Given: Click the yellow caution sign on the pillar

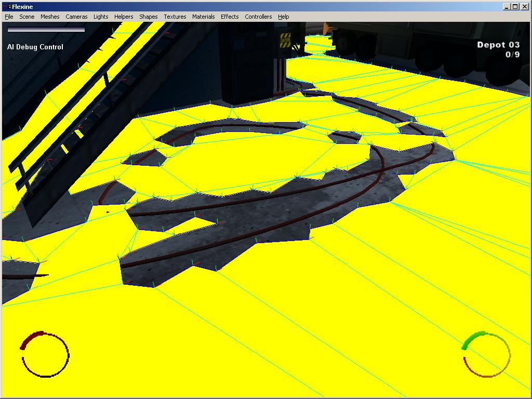Looking at the screenshot, I should click(x=285, y=40).
